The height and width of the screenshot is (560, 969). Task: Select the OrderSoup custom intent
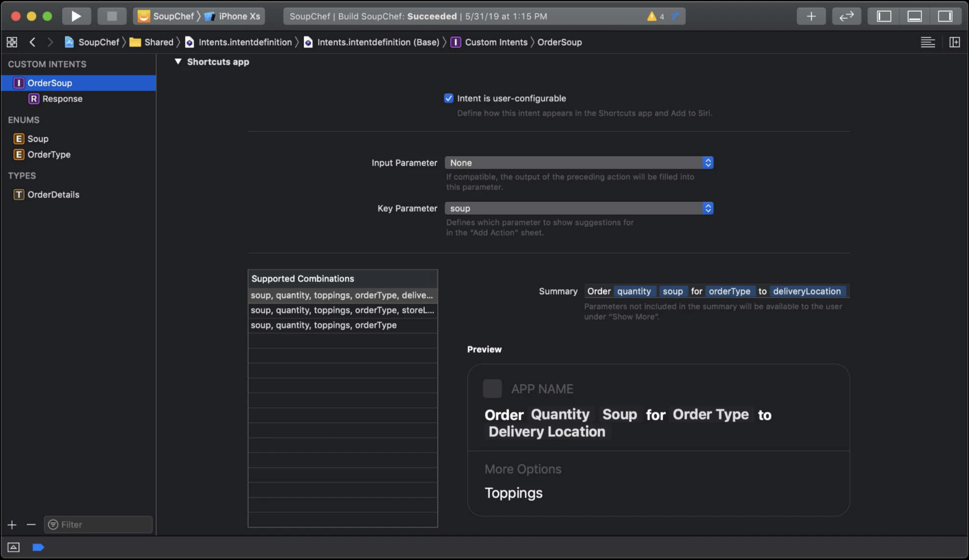point(78,83)
